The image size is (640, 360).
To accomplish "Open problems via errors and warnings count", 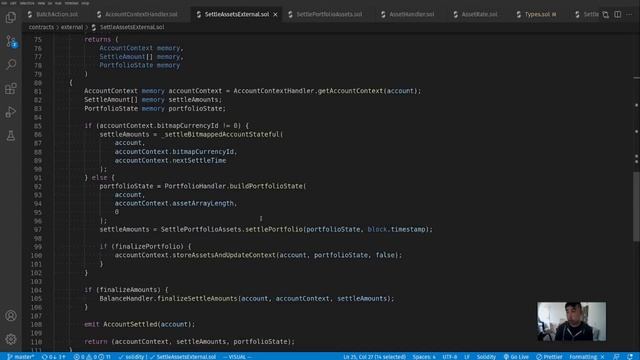I will (x=92, y=356).
